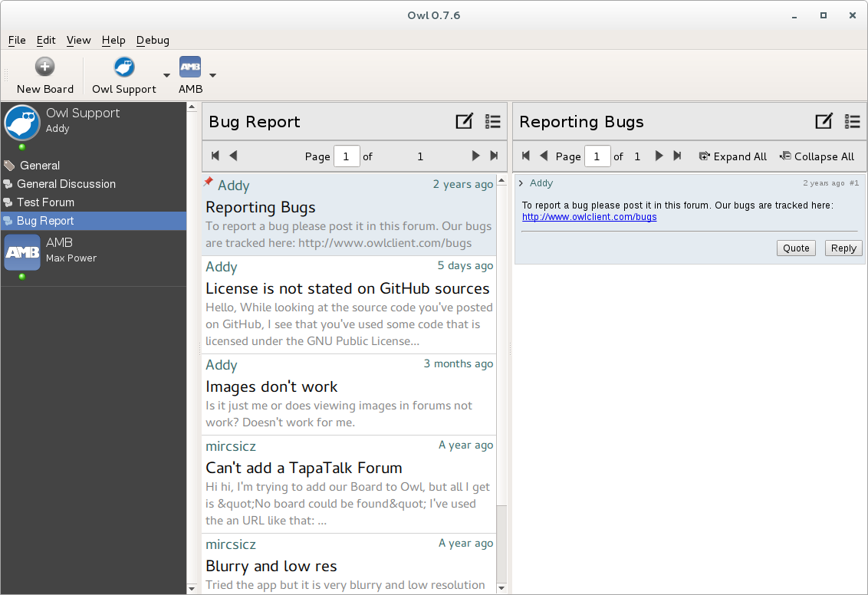Go to first page of Bug Report threads
This screenshot has height=595, width=868.
(215, 156)
